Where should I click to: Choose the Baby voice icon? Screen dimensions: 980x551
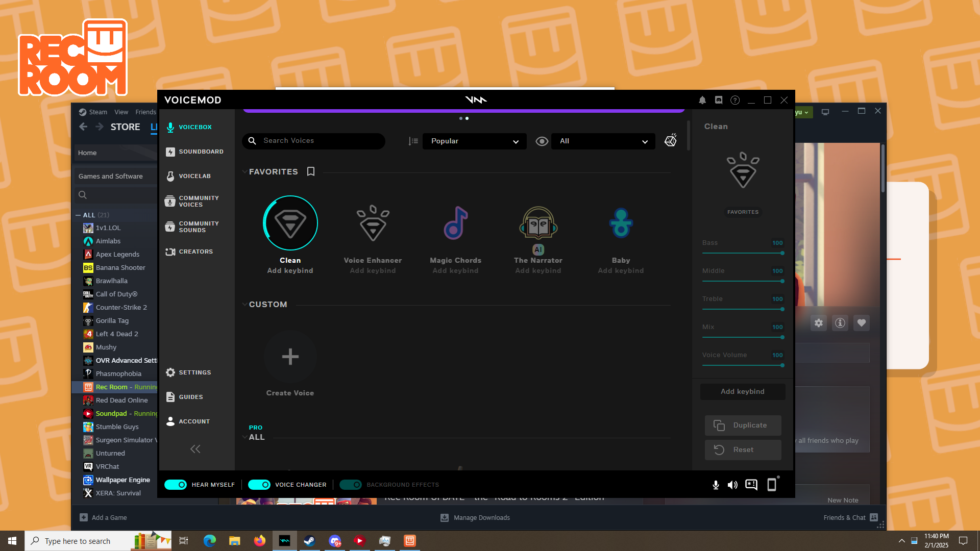tap(621, 223)
